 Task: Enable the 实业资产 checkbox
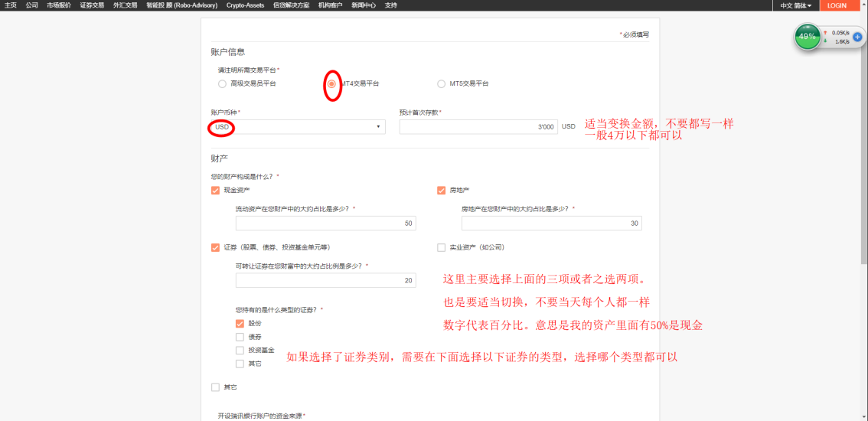click(x=441, y=247)
